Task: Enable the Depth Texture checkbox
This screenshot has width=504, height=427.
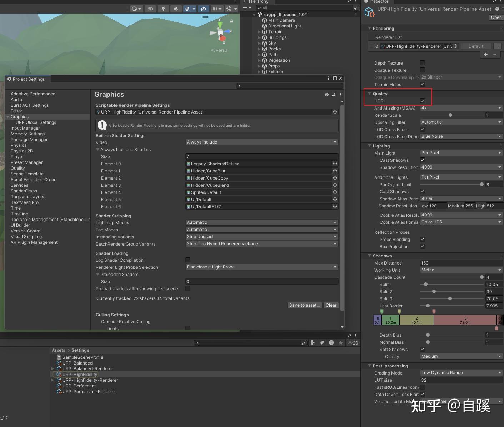Action: click(x=423, y=63)
